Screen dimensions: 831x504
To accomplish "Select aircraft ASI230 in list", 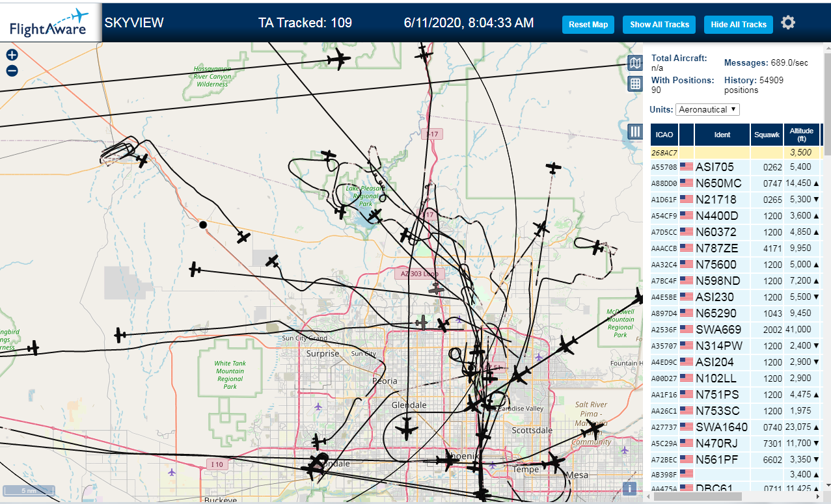I will point(737,297).
